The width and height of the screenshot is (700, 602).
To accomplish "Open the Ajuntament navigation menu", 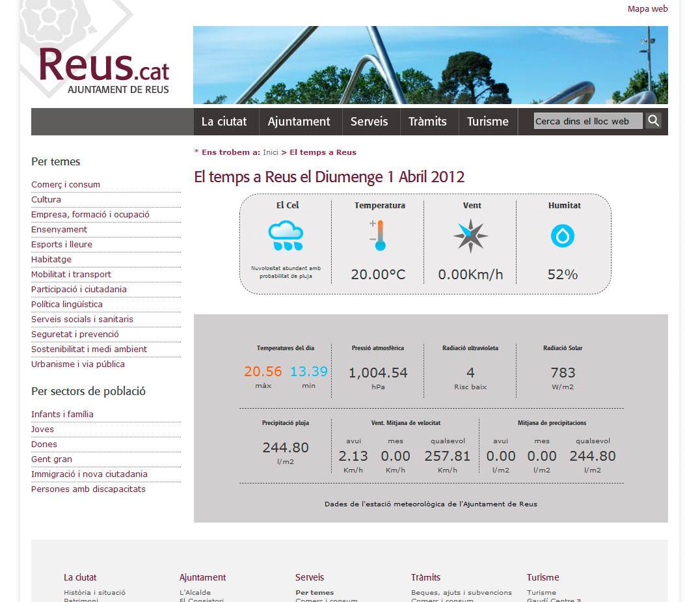I will click(x=299, y=122).
